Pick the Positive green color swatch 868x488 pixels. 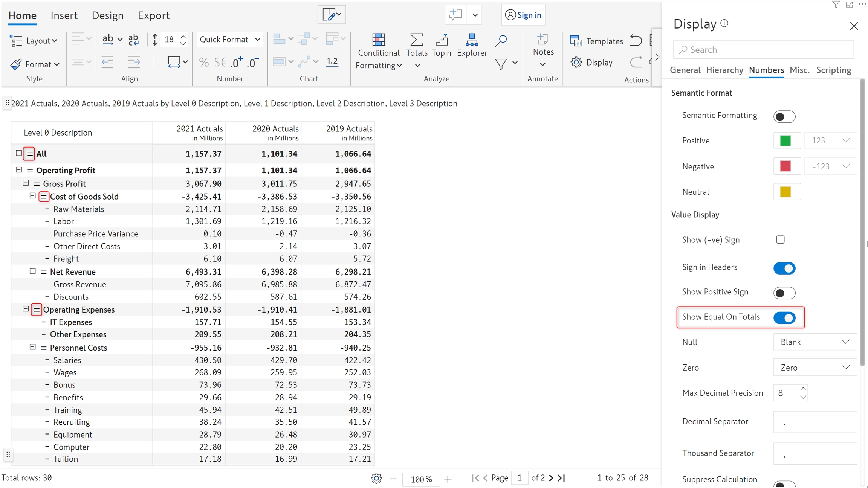[785, 141]
